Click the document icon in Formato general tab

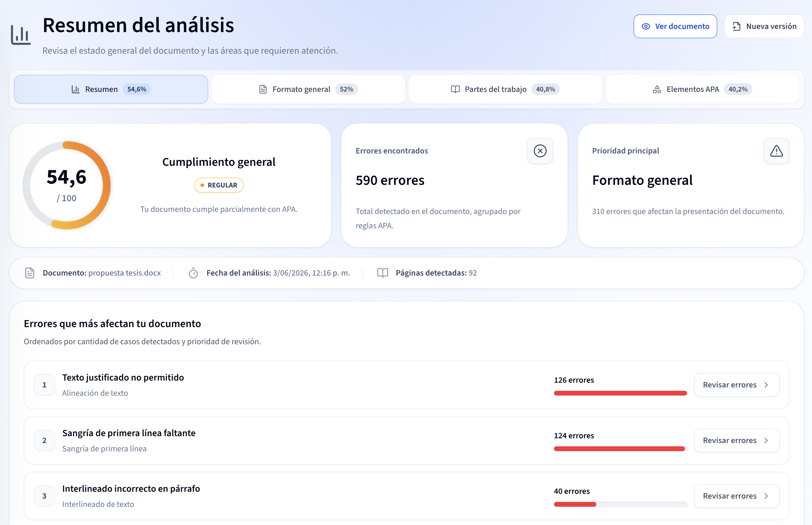263,89
